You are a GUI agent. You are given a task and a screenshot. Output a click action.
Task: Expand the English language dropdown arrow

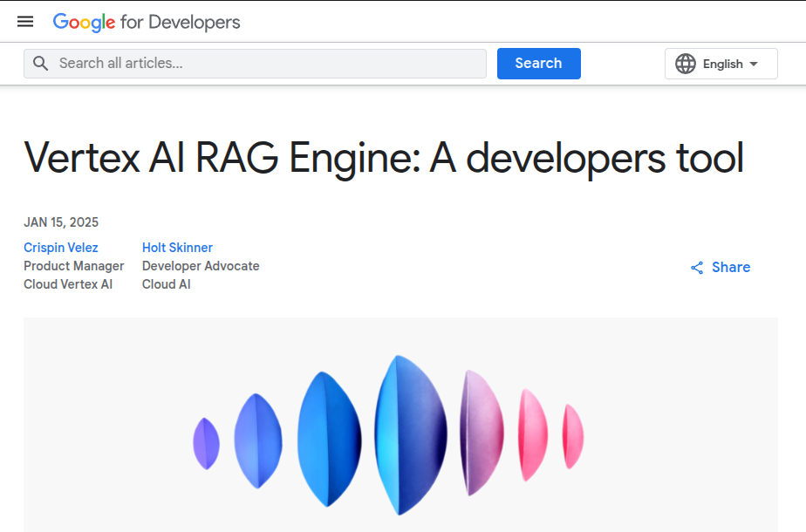754,65
